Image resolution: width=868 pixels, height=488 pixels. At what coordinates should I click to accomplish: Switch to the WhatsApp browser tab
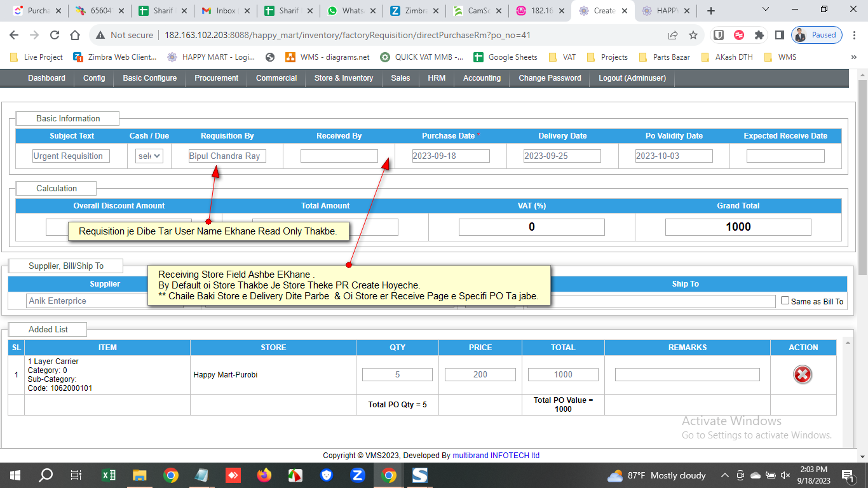point(350,11)
